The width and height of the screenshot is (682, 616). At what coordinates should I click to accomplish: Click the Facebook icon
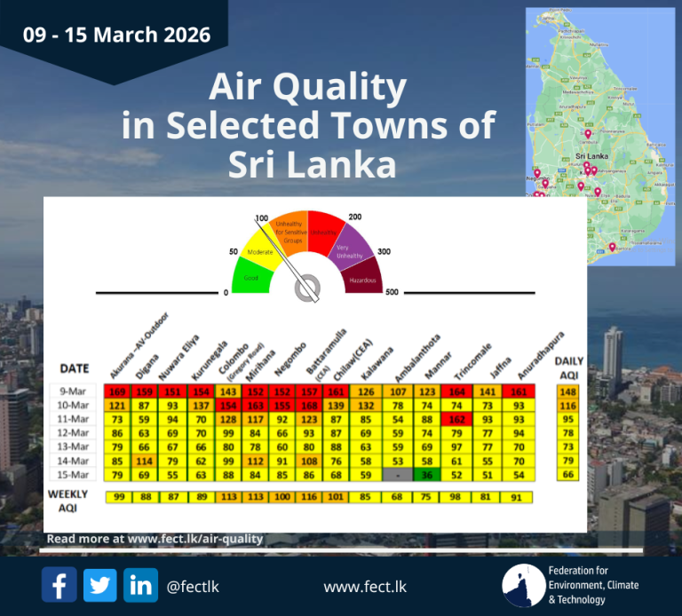59,586
